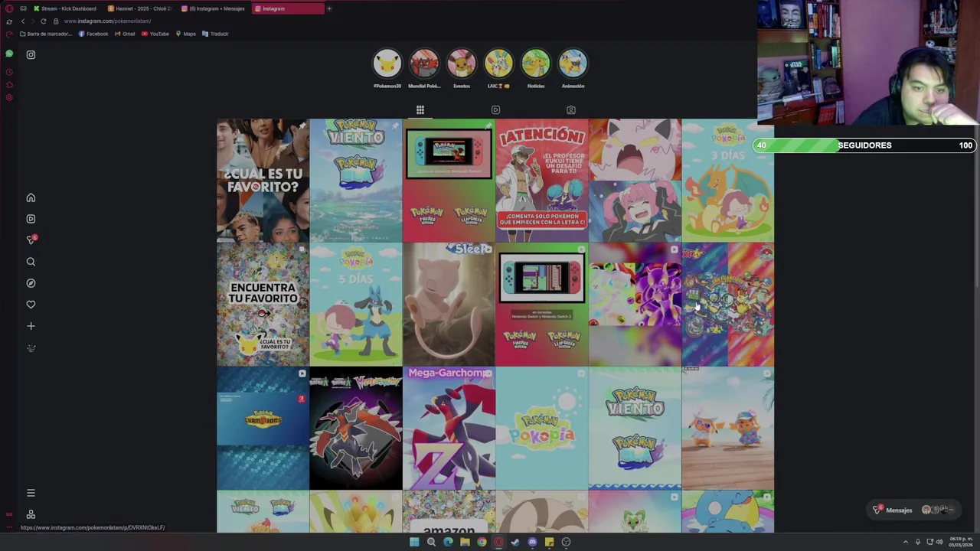Open Google Chrome from taskbar
This screenshot has width=980, height=551.
coord(482,542)
